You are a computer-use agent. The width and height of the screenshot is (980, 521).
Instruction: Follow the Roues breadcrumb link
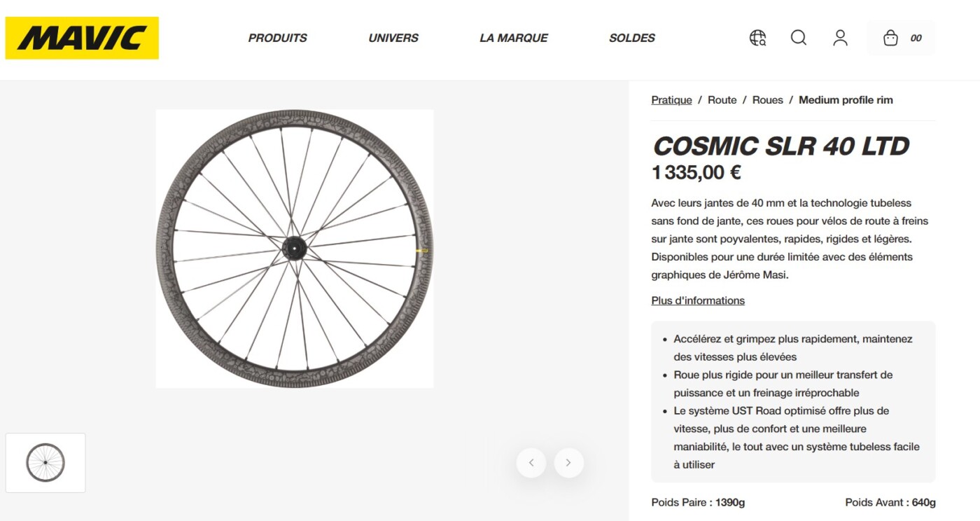pyautogui.click(x=767, y=100)
